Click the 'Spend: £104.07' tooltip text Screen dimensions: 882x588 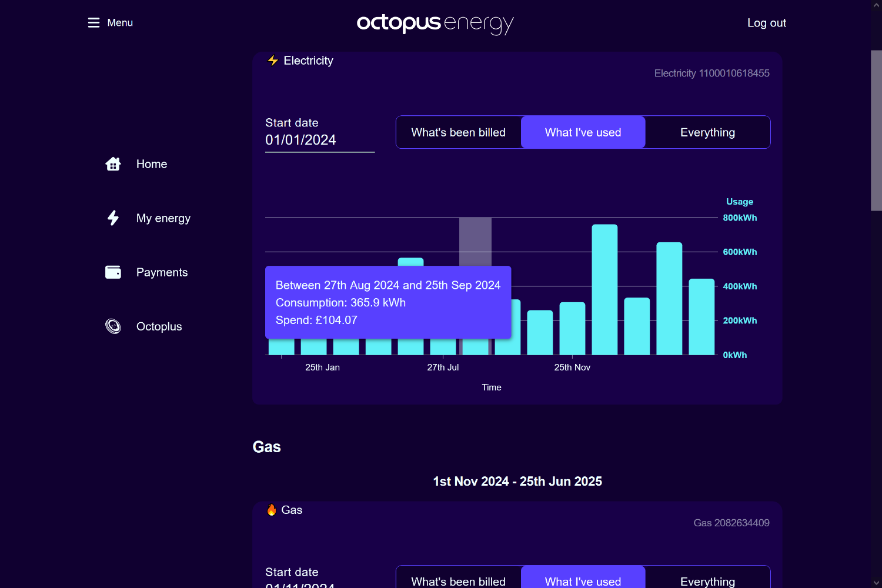tap(316, 320)
